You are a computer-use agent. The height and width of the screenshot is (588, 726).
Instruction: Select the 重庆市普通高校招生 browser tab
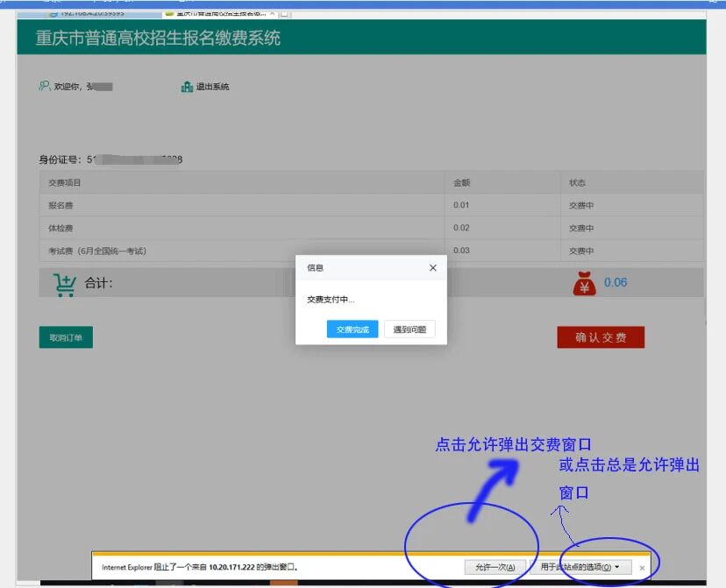pyautogui.click(x=219, y=14)
